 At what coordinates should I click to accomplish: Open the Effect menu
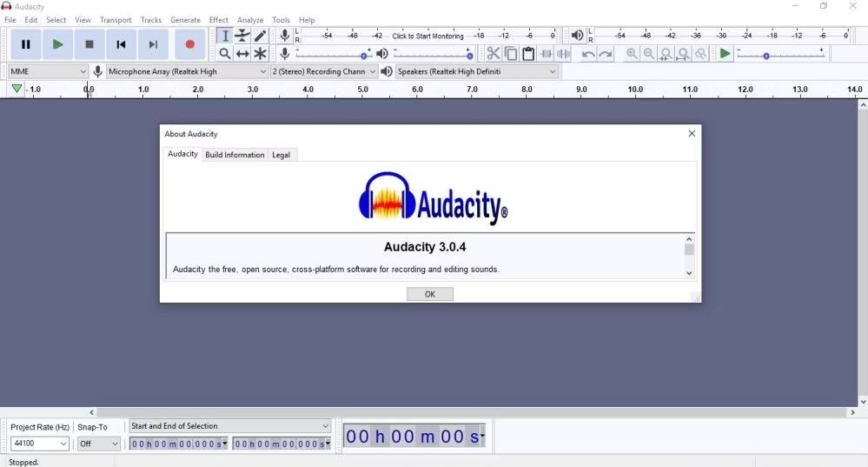tap(219, 20)
